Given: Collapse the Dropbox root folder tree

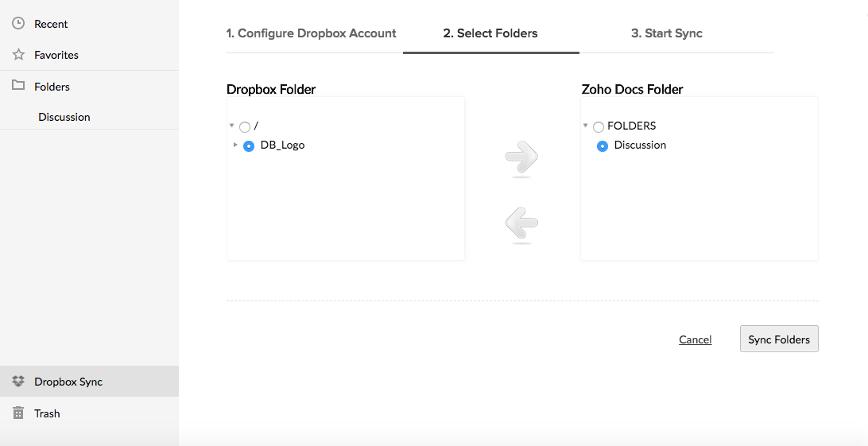Looking at the screenshot, I should [231, 126].
